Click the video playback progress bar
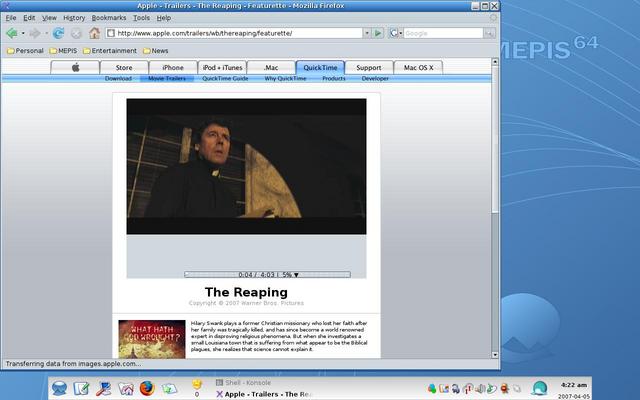Image resolution: width=640 pixels, height=400 pixels. coord(267,275)
